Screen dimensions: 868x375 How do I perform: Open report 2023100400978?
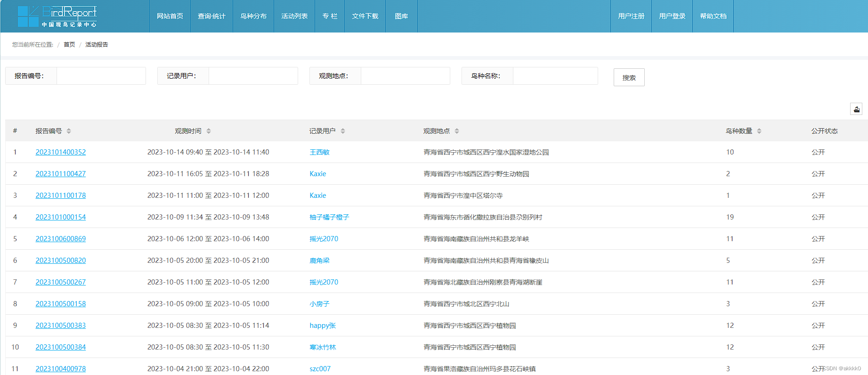pyautogui.click(x=61, y=369)
